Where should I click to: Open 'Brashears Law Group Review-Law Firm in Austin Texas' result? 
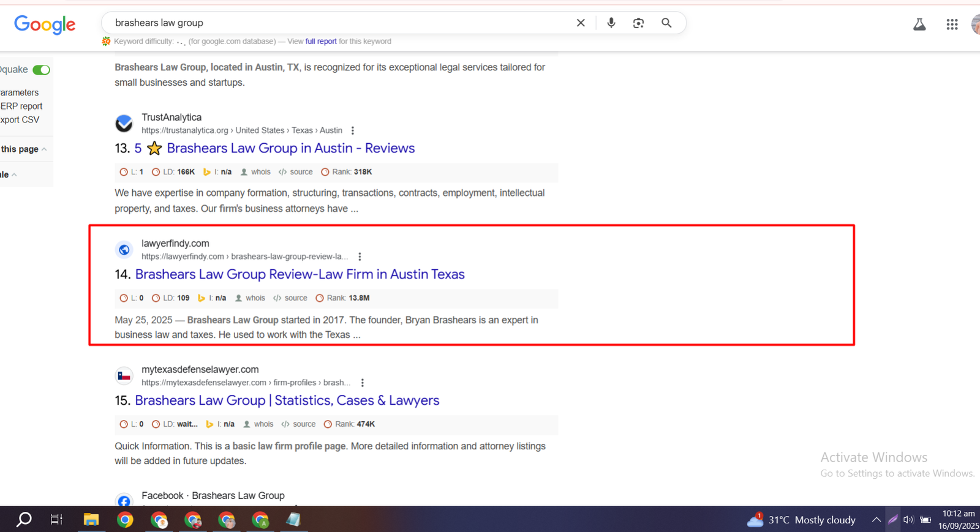[x=300, y=274]
